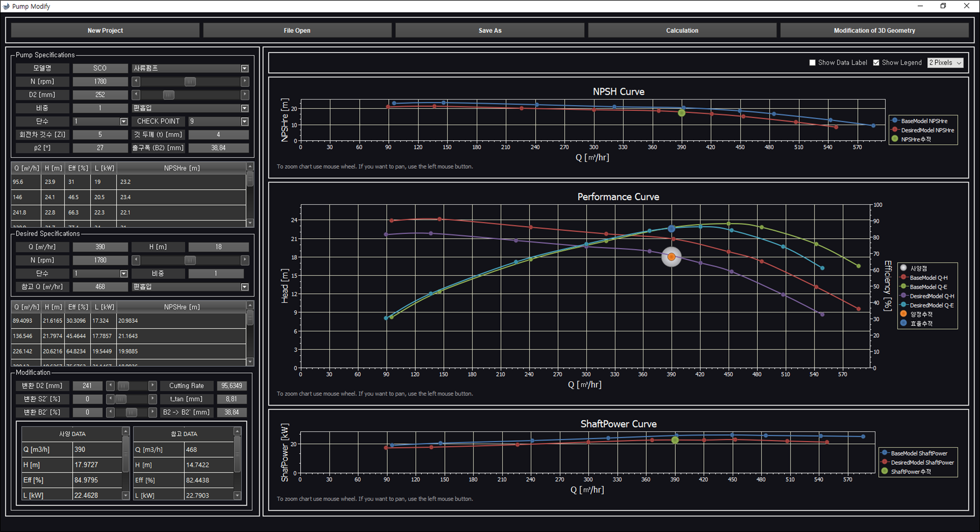The width and height of the screenshot is (980, 532).
Task: Click Modification of 3D Geometry button
Action: click(874, 30)
